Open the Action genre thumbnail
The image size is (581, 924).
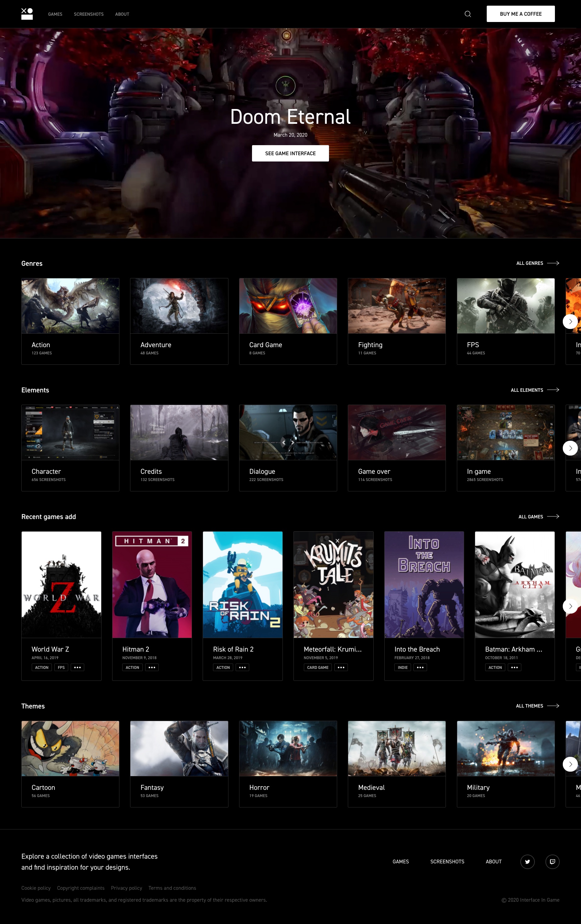point(70,306)
